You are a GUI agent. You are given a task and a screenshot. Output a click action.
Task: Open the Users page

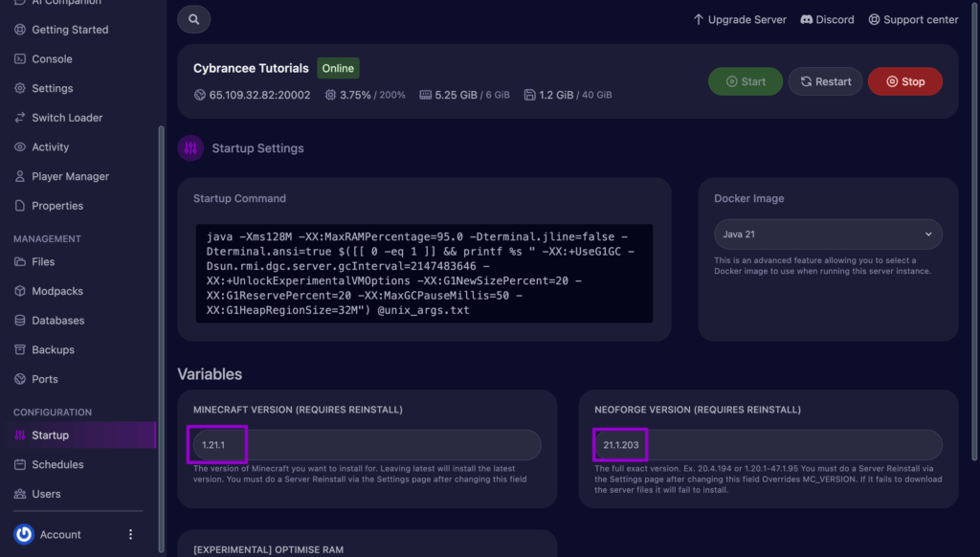46,494
